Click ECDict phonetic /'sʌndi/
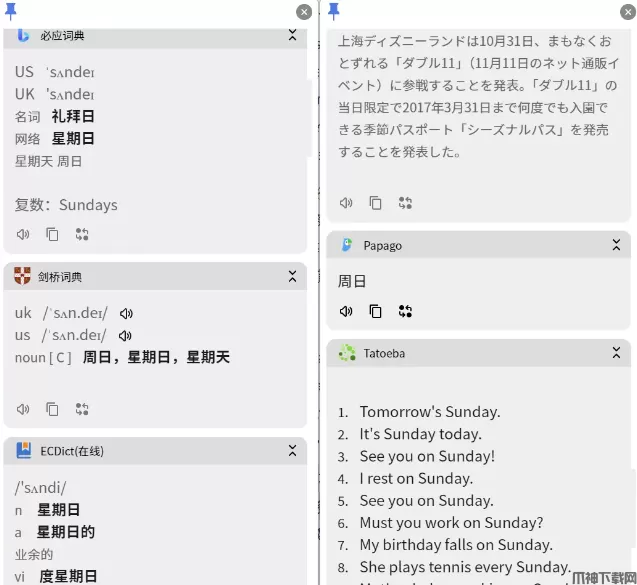 click(x=41, y=488)
